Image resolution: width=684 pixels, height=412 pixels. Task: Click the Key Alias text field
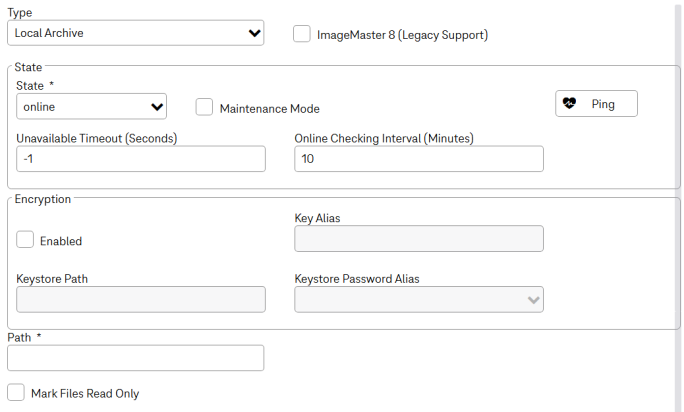[x=419, y=239]
